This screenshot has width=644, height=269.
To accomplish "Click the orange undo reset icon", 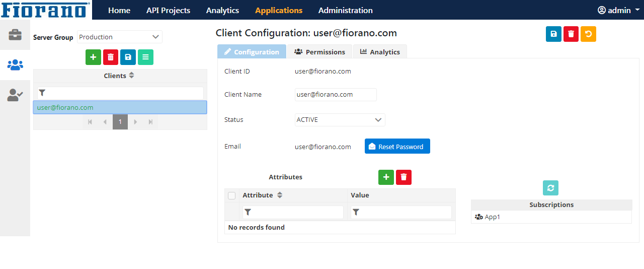I will point(588,34).
